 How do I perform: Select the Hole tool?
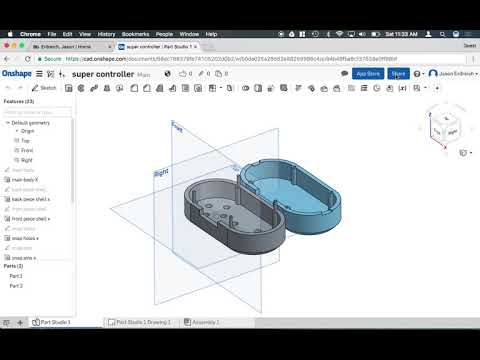coord(198,88)
